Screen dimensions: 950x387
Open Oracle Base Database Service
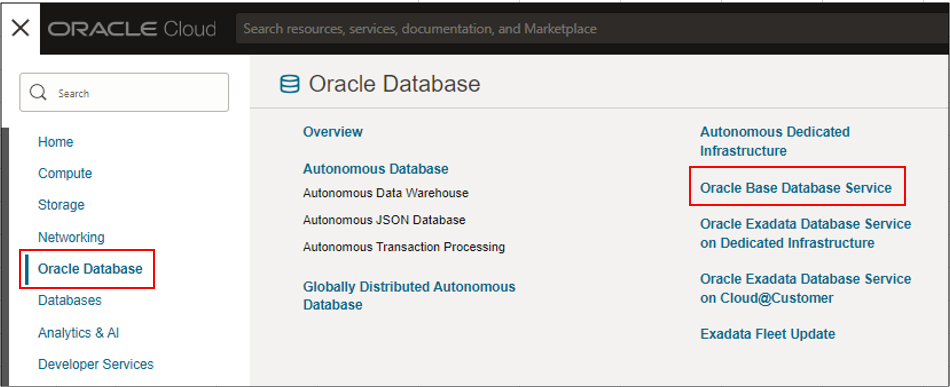[x=796, y=188]
